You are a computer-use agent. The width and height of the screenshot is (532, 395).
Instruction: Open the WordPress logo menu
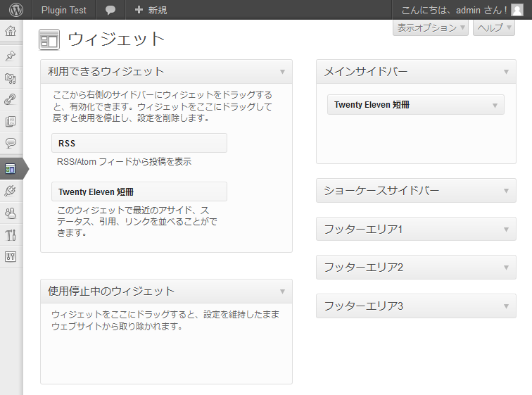point(16,10)
